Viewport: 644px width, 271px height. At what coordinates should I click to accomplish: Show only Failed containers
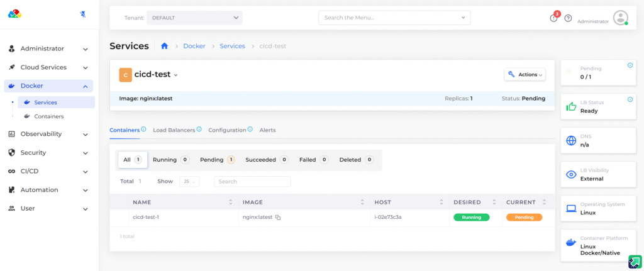click(x=313, y=160)
